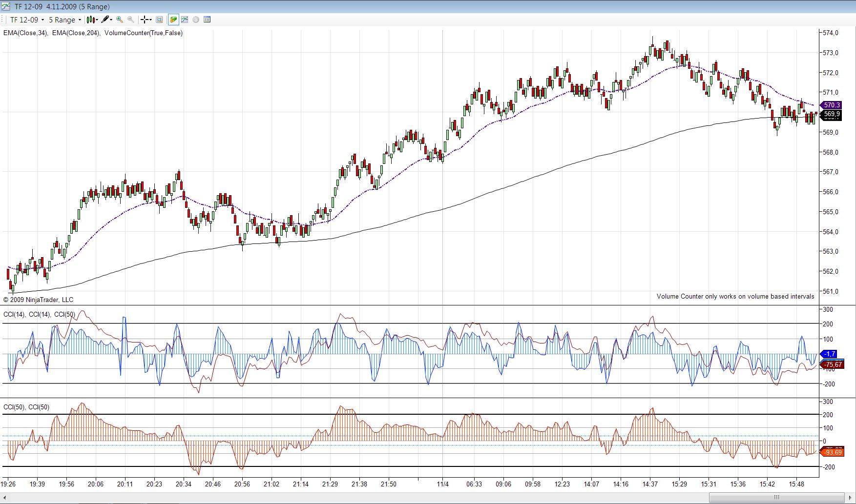This screenshot has width=856, height=504.
Task: Open the chart properties icon
Action: tap(207, 20)
